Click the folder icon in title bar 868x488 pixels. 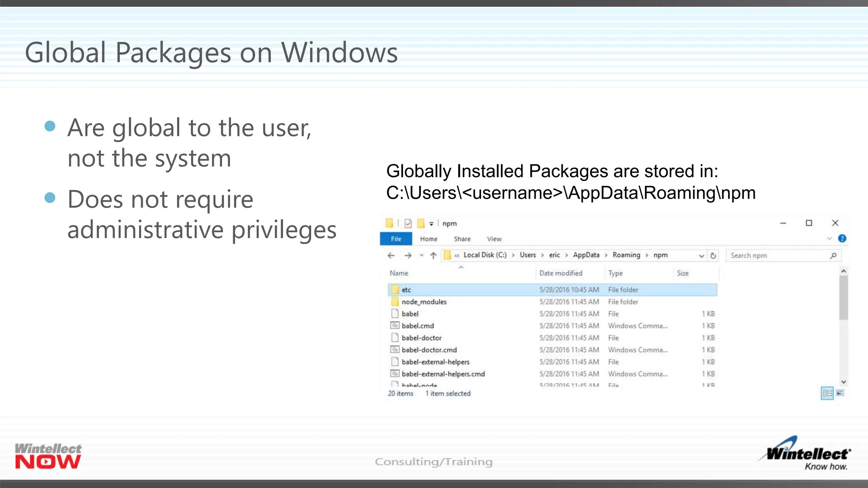click(x=389, y=223)
